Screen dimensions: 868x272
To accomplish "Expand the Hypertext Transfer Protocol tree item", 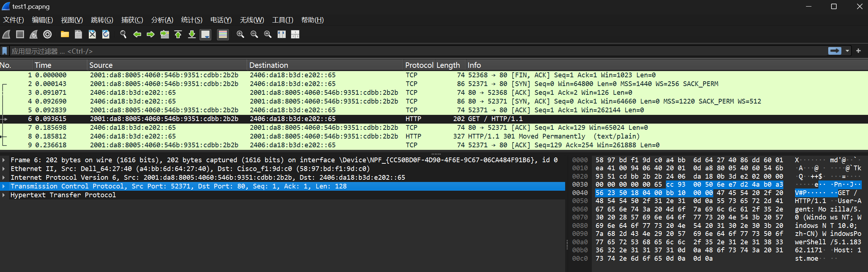I will pyautogui.click(x=4, y=195).
